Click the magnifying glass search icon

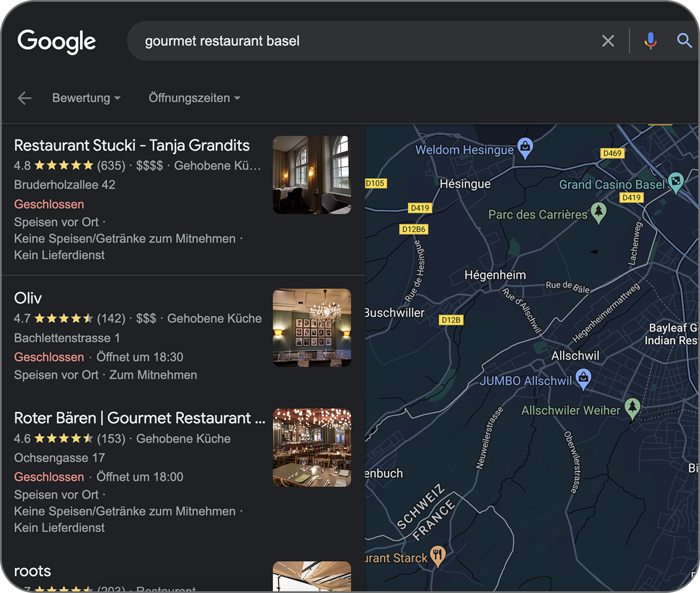684,40
